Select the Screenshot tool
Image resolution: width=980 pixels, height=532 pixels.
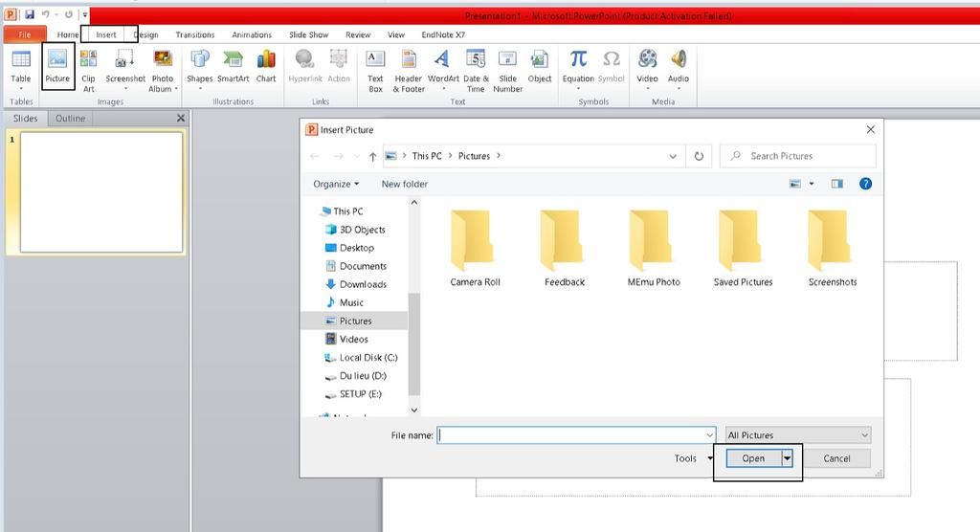point(125,69)
